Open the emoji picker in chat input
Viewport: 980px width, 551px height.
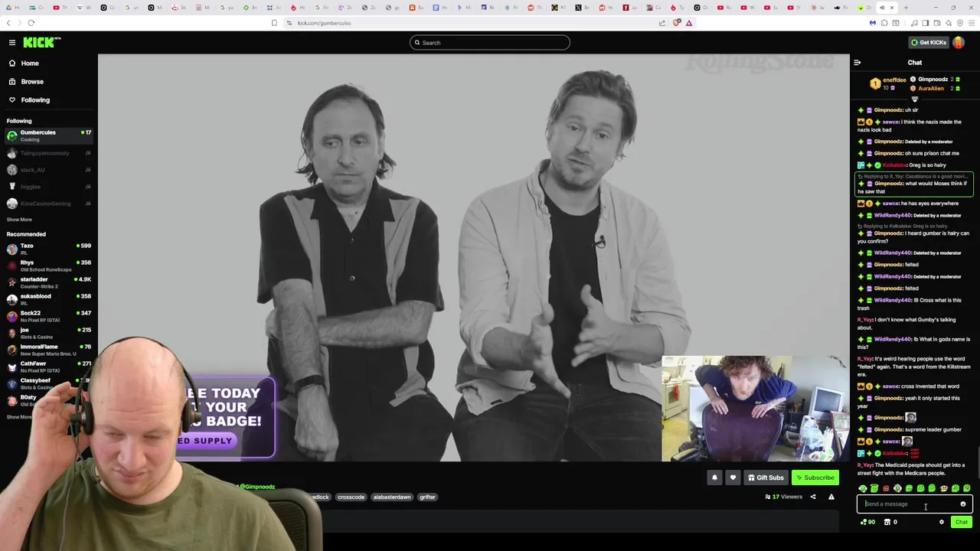963,504
